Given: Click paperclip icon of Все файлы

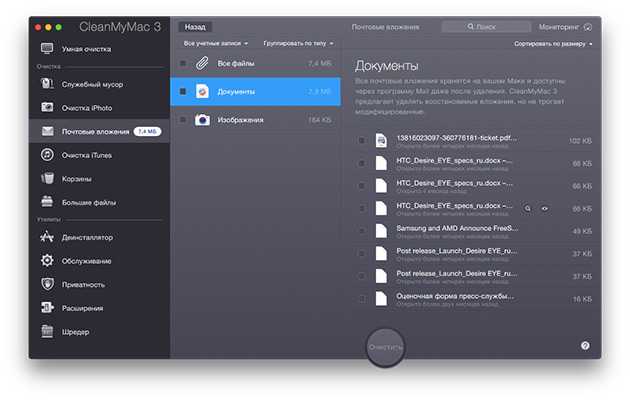Looking at the screenshot, I should [x=202, y=63].
